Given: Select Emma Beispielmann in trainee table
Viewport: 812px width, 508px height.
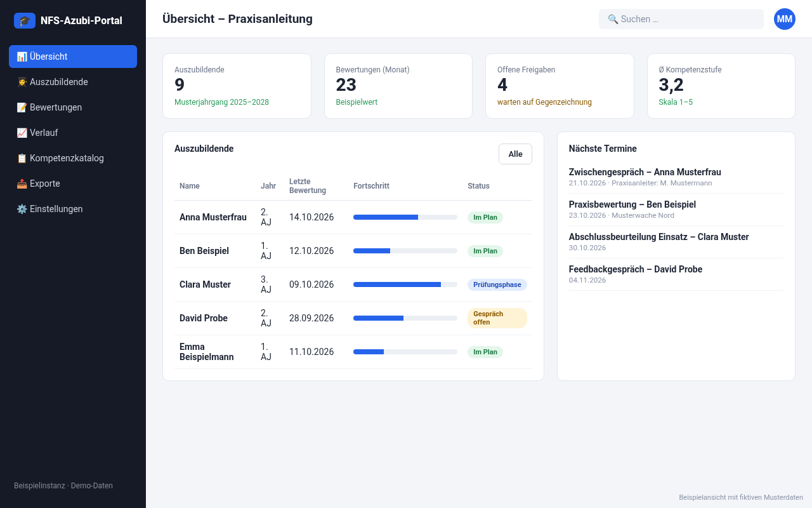Looking at the screenshot, I should 207,352.
